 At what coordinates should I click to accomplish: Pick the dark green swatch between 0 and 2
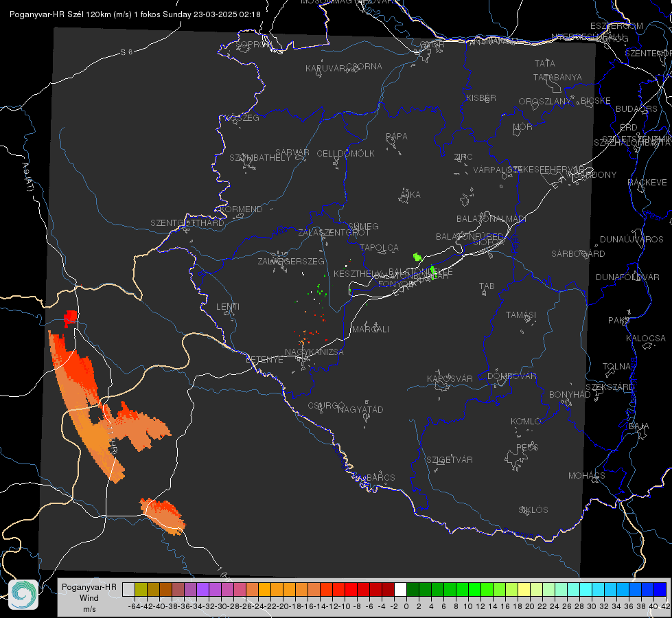tap(413, 589)
